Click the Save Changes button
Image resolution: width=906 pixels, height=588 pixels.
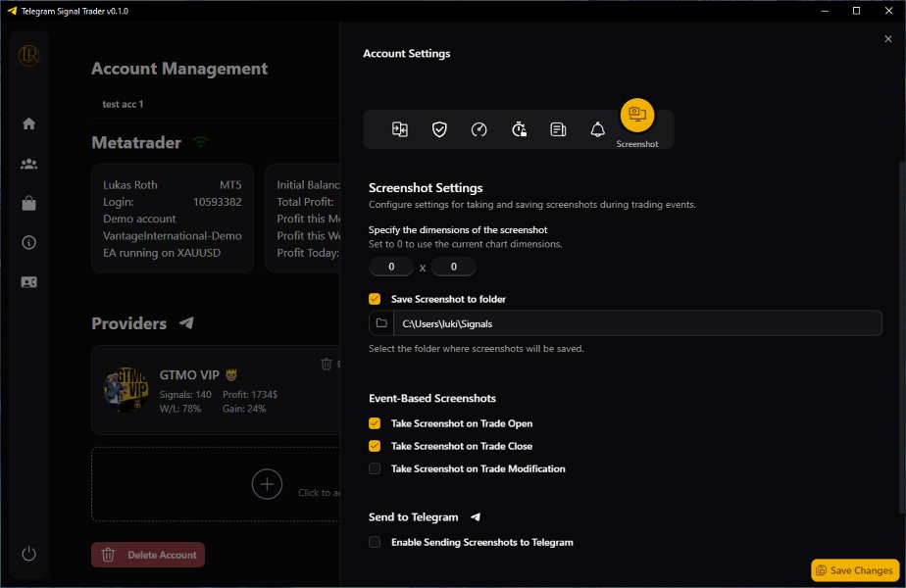pyautogui.click(x=855, y=570)
